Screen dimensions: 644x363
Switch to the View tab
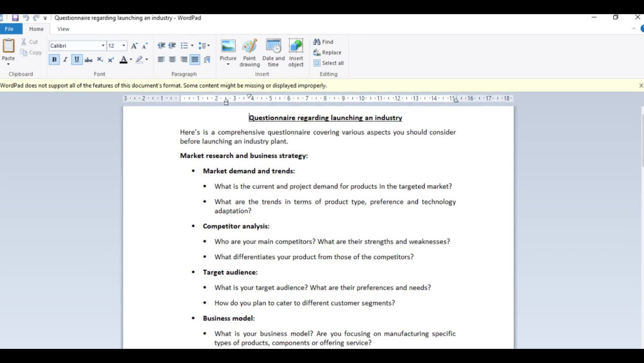(63, 29)
